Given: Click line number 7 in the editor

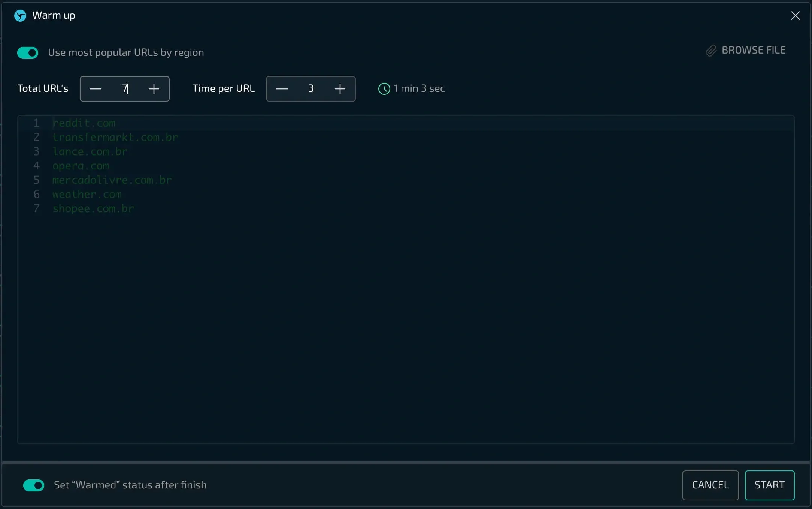Looking at the screenshot, I should (x=37, y=209).
